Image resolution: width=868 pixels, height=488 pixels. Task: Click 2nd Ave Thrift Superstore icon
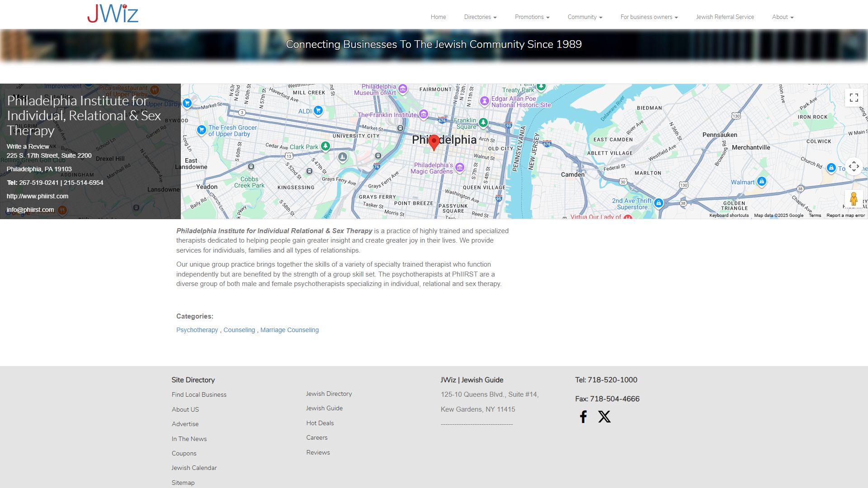659,202
